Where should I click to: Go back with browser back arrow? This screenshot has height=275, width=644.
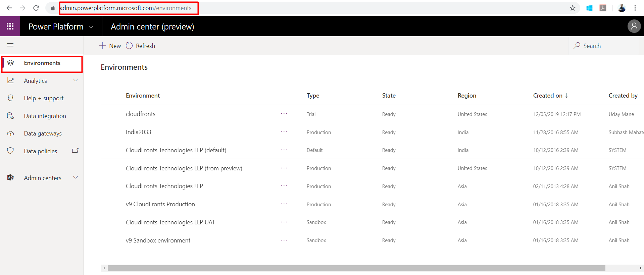pyautogui.click(x=9, y=8)
